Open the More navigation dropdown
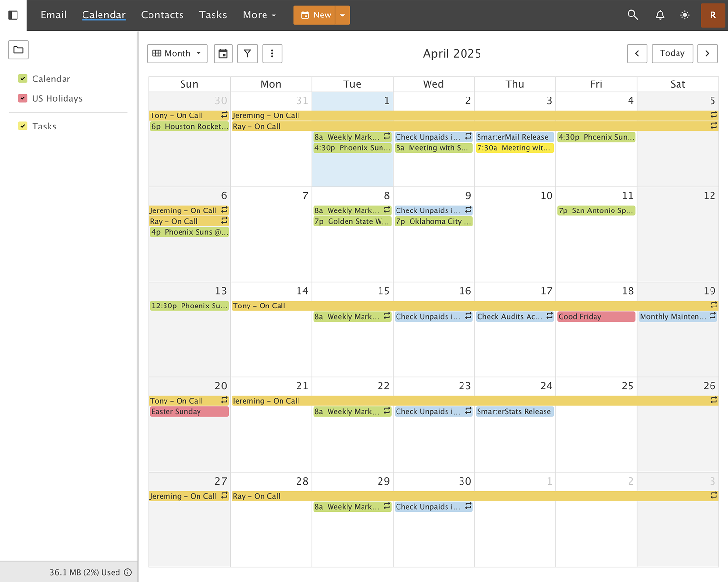The image size is (728, 582). point(259,15)
